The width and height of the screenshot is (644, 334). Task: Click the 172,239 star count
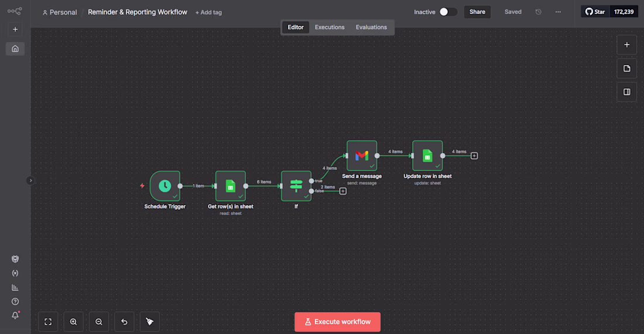tap(624, 12)
